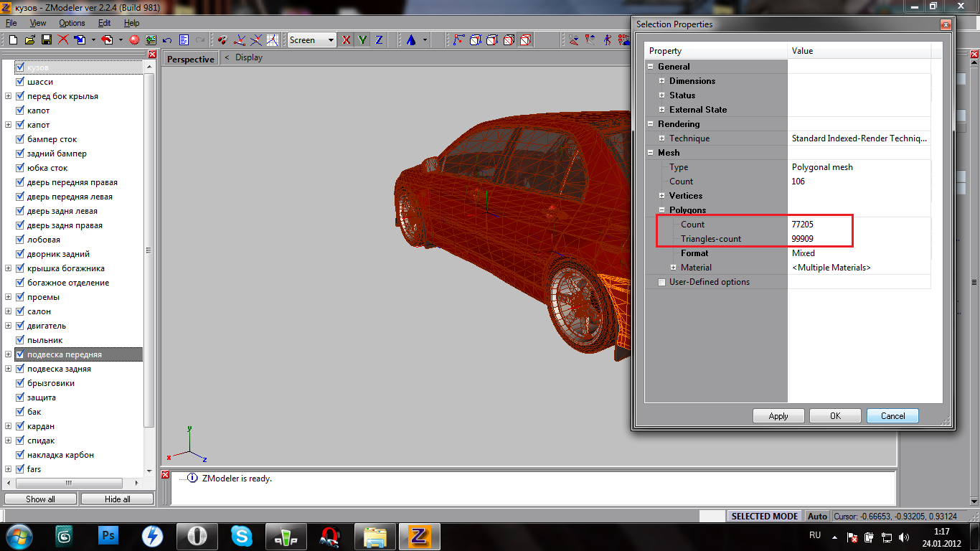
Task: Click the red sphere materials editor icon
Action: (x=134, y=40)
